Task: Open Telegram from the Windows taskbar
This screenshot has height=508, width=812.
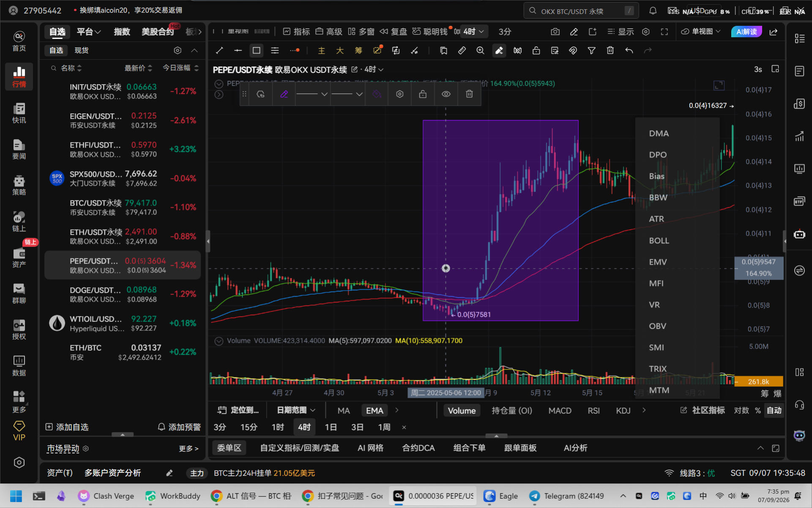Action: [567, 496]
